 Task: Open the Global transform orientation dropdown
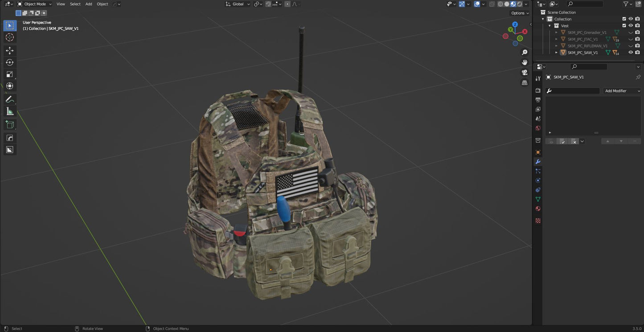click(238, 4)
